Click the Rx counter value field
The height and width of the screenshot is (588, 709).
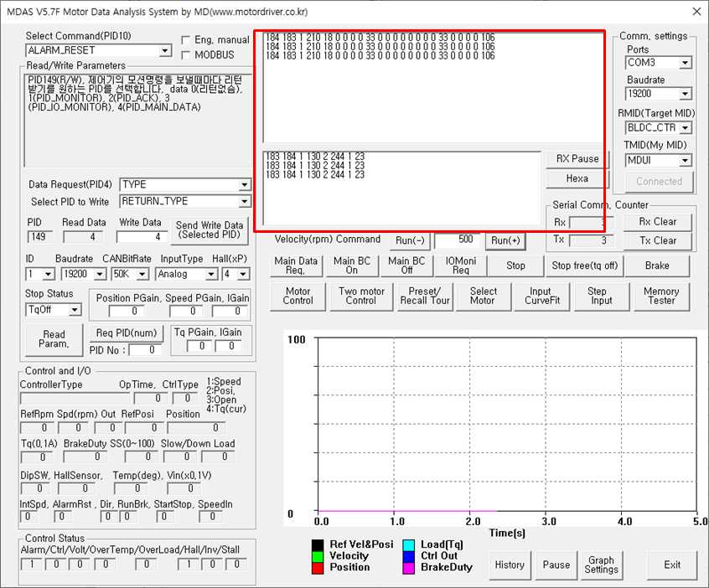click(x=592, y=222)
